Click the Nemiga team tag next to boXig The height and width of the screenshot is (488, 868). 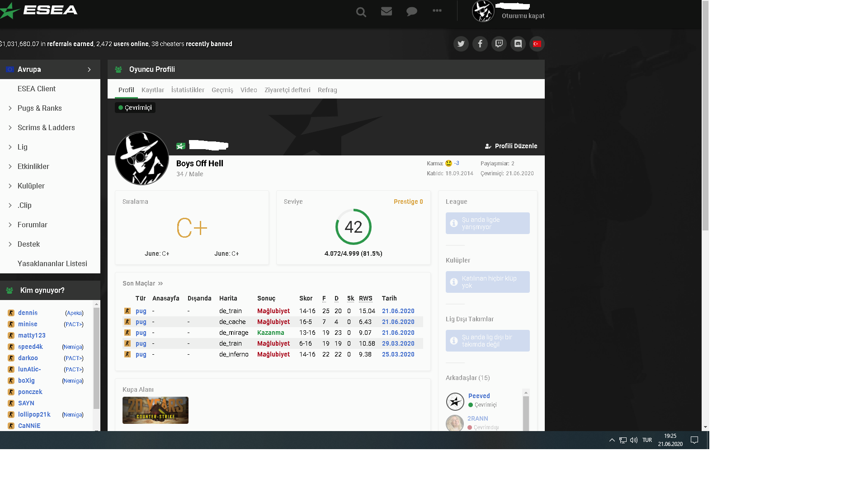tap(73, 381)
